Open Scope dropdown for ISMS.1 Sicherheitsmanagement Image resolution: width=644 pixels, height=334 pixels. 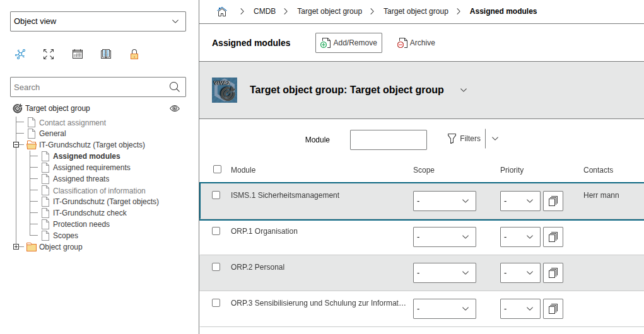[x=445, y=201]
